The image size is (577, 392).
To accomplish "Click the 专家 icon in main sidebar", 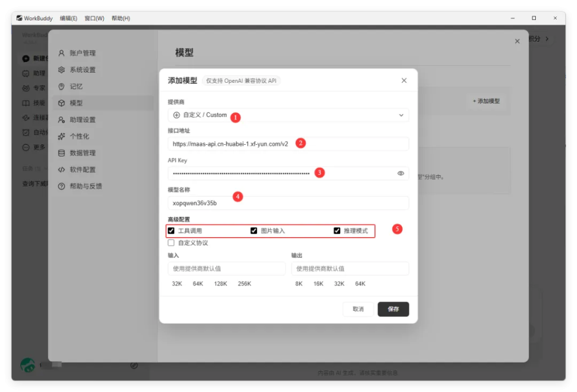I will point(26,88).
